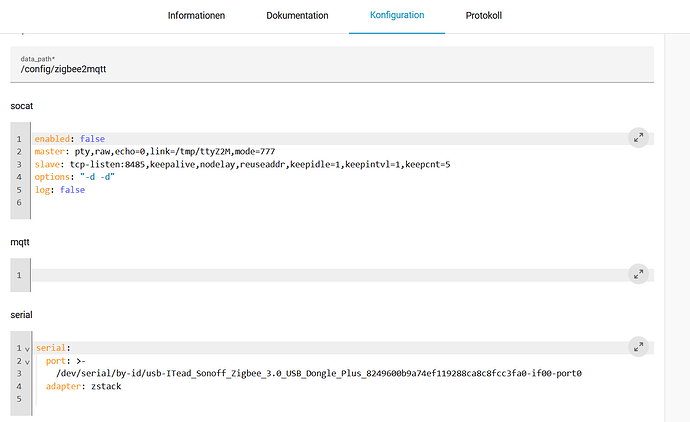Click the mqtt section heading
The width and height of the screenshot is (690, 422).
20,242
